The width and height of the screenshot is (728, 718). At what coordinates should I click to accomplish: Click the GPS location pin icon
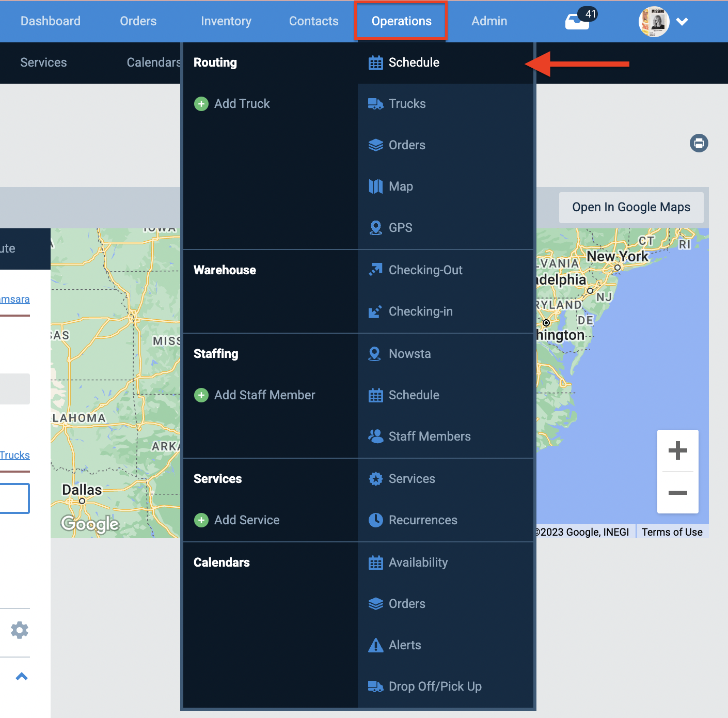[x=376, y=228]
